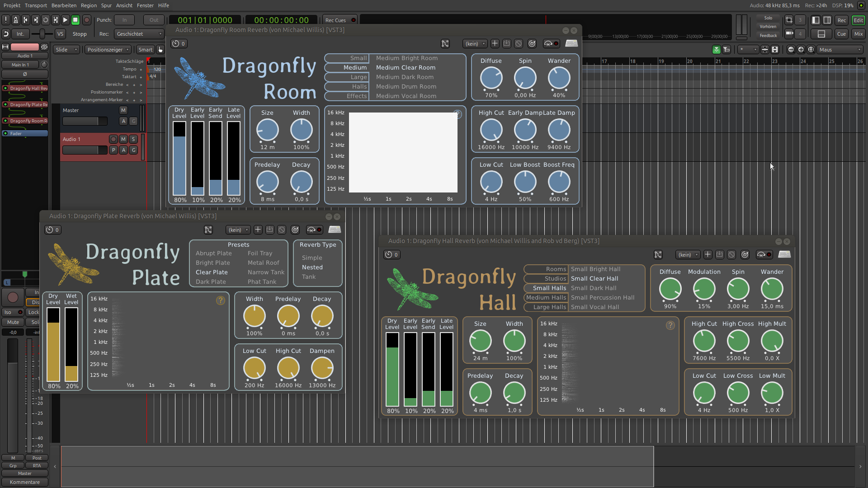This screenshot has width=868, height=488.
Task: Arm global record in the transport bar
Action: pyautogui.click(x=87, y=20)
